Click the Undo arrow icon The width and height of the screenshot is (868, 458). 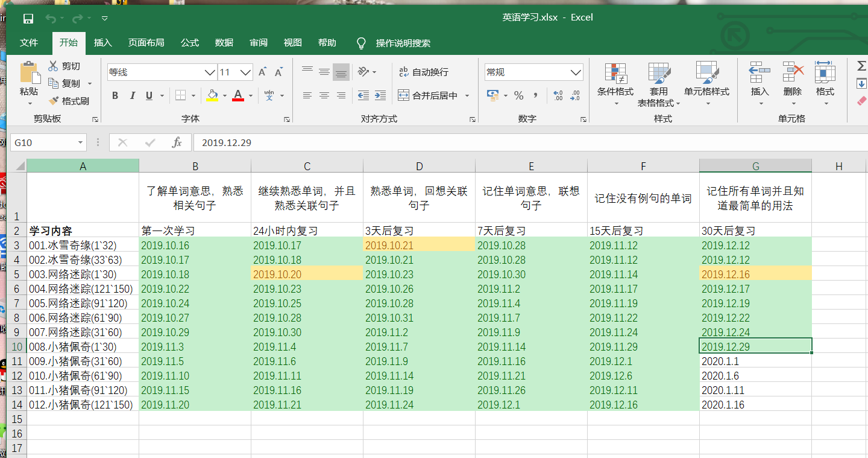51,18
